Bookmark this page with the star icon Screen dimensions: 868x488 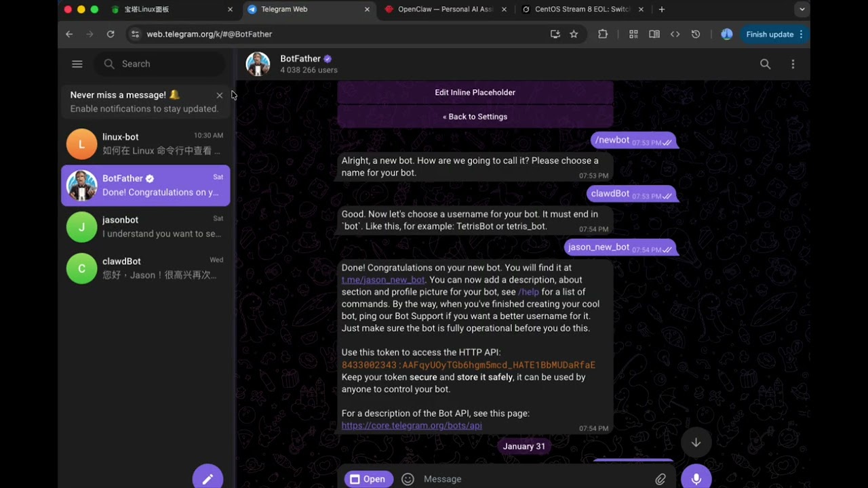pos(574,34)
